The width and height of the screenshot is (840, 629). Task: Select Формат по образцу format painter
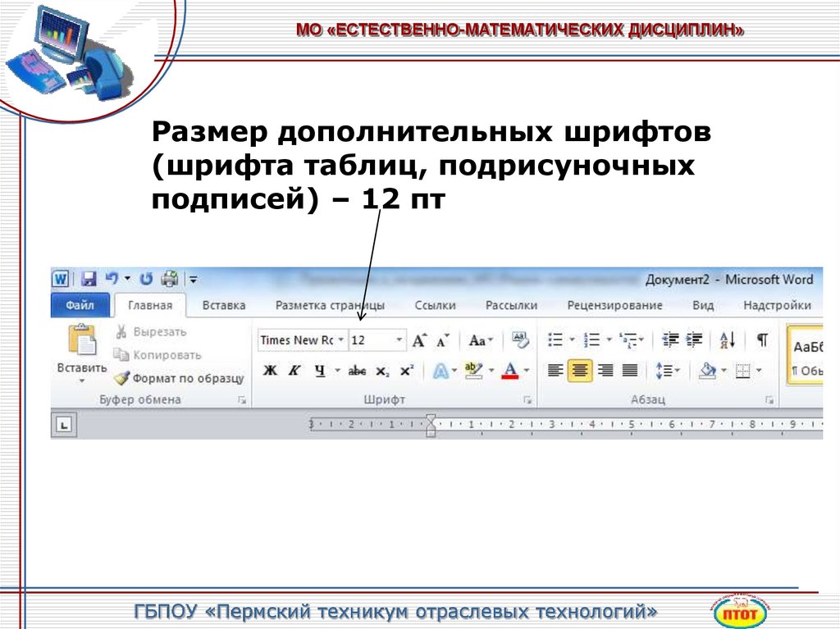click(x=180, y=378)
